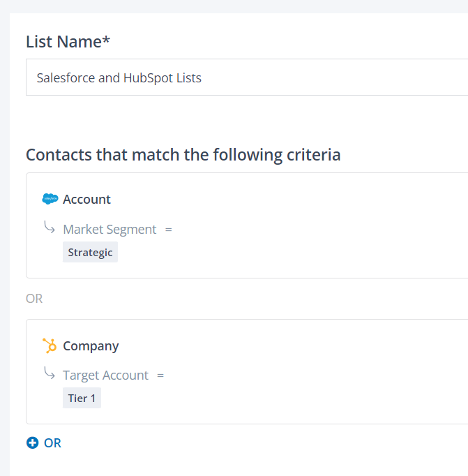Screen dimensions: 468x476
Task: Open the Account object title
Action: click(x=86, y=200)
